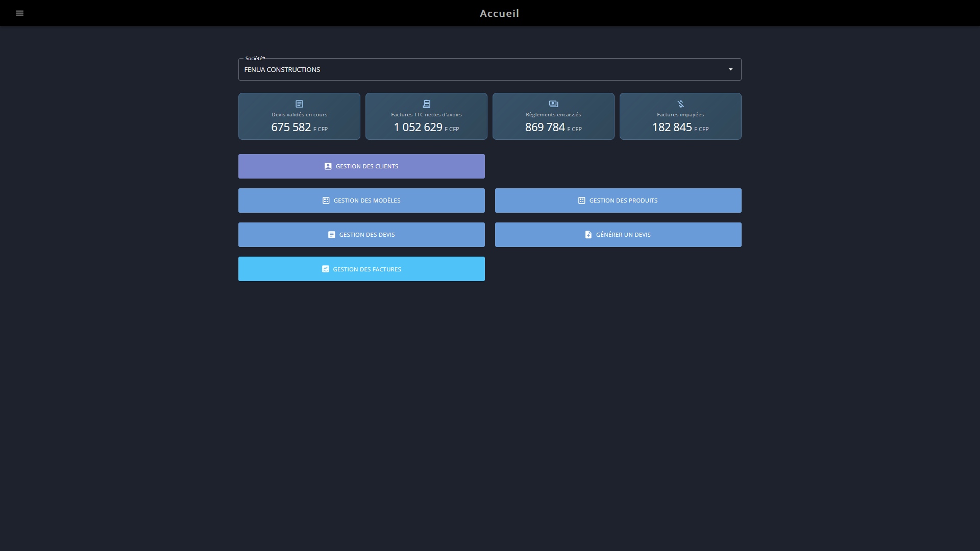Click the contact icon in Gestion des clients
The width and height of the screenshot is (980, 551).
point(328,166)
